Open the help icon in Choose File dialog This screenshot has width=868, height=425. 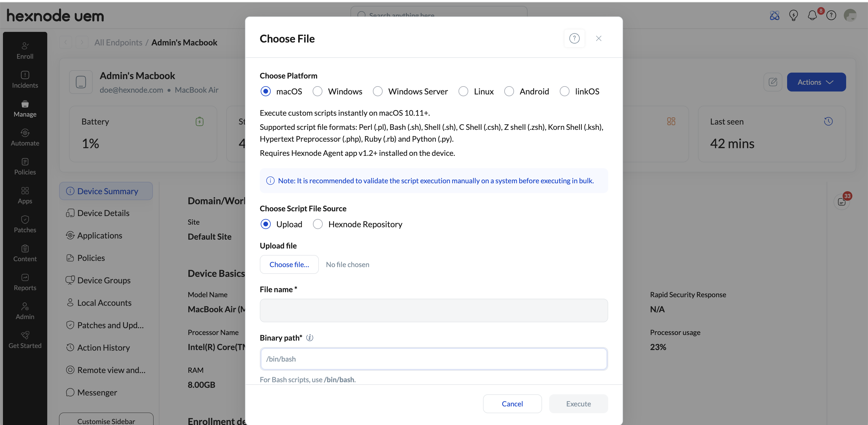pyautogui.click(x=574, y=38)
